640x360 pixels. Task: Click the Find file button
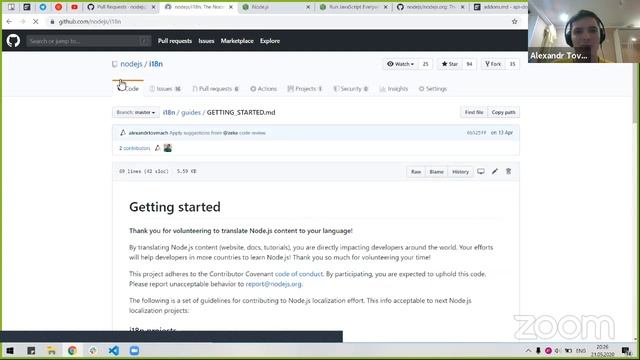(474, 112)
